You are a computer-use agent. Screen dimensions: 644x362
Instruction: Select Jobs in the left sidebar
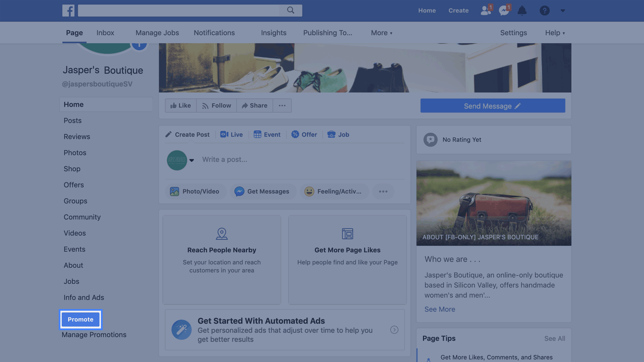coord(71,282)
